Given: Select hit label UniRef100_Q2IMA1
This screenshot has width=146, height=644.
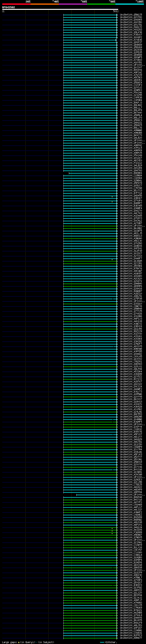Looking at the screenshot, I should click(x=131, y=542).
